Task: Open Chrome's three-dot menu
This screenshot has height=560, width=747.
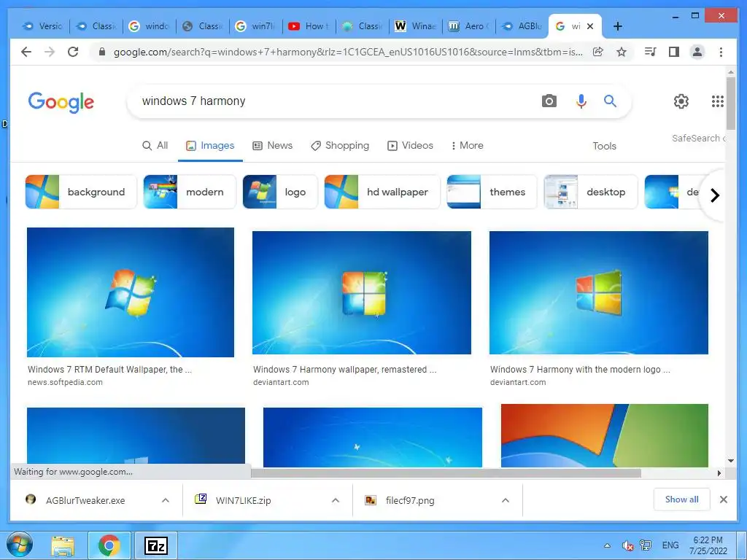Action: pyautogui.click(x=721, y=52)
